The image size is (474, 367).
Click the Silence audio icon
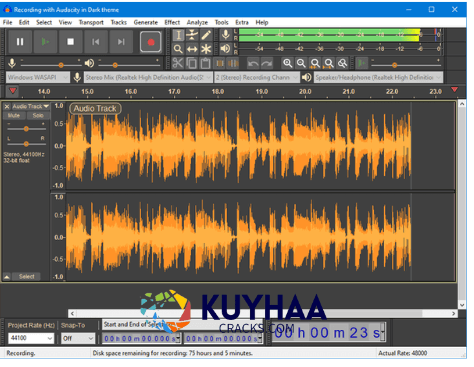[x=233, y=63]
